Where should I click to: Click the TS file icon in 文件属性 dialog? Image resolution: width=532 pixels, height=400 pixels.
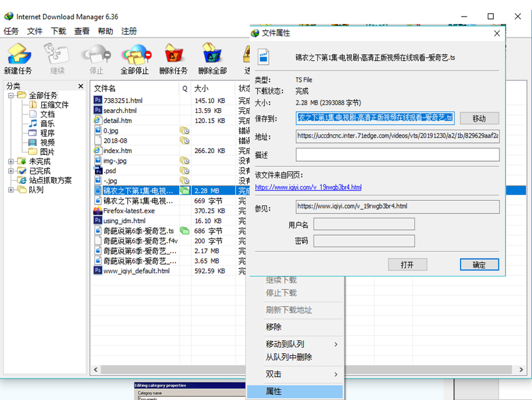click(264, 57)
